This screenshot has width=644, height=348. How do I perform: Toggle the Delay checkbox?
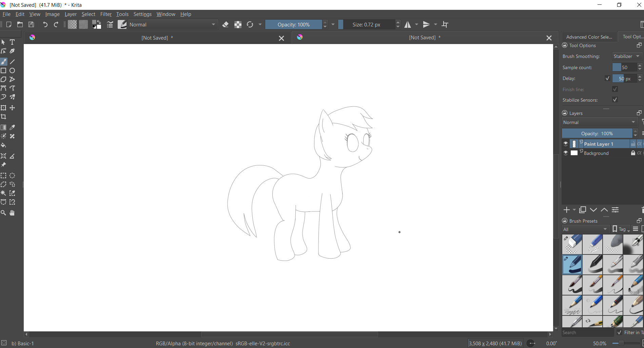[607, 78]
